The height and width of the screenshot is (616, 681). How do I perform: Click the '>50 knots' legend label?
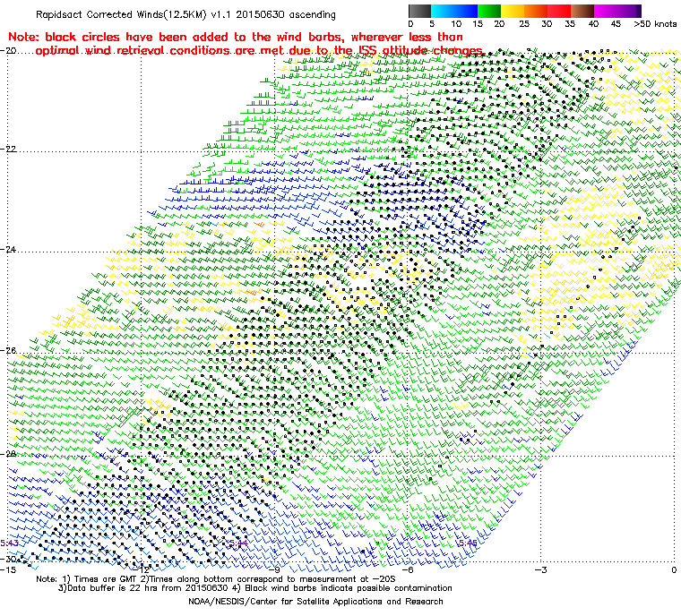click(655, 24)
